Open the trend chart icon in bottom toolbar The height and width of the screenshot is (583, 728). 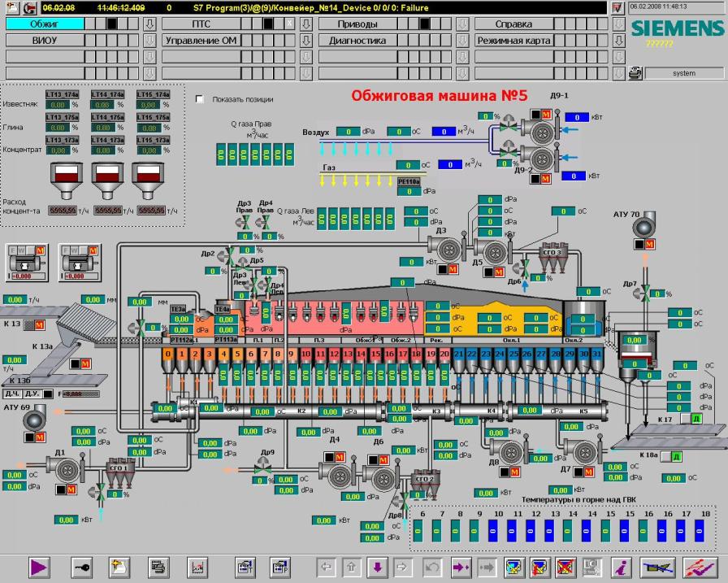click(x=197, y=568)
